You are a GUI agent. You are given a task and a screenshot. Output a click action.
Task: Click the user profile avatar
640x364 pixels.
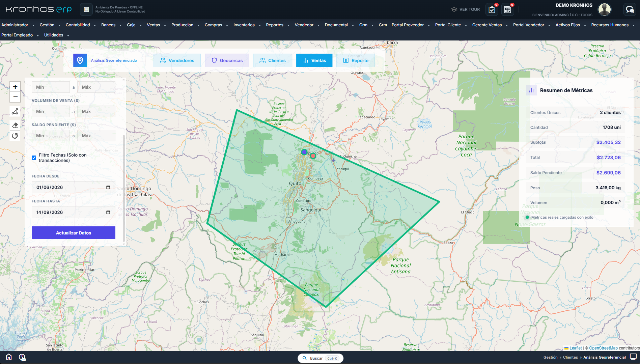pyautogui.click(x=605, y=9)
